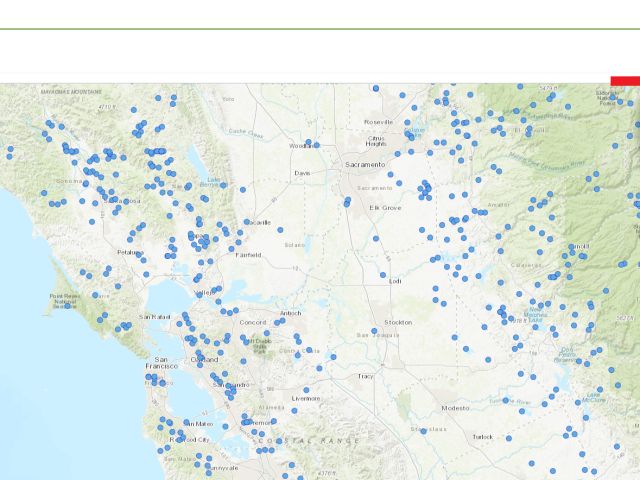Select the Tracy map label

[x=365, y=376]
